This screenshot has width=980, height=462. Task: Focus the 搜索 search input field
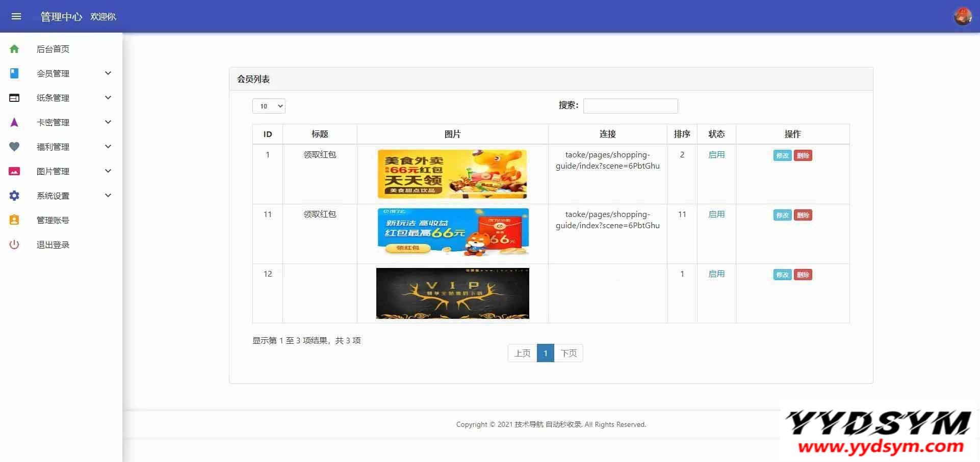click(x=631, y=106)
